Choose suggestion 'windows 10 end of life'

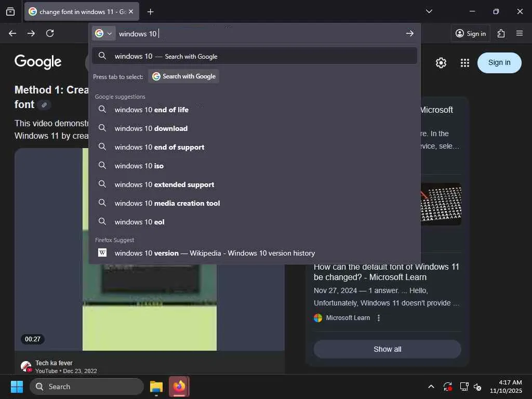pyautogui.click(x=255, y=110)
